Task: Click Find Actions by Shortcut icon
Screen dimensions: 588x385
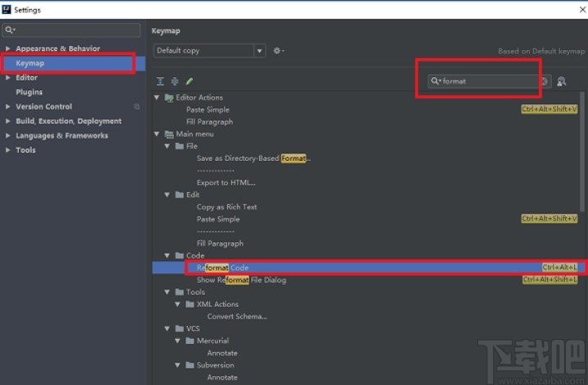Action: tap(562, 81)
